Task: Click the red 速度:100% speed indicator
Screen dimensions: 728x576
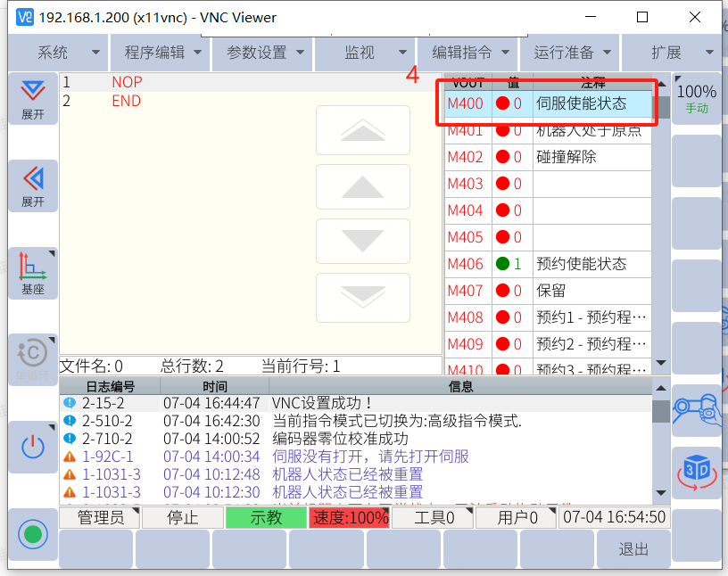Action: 350,517
